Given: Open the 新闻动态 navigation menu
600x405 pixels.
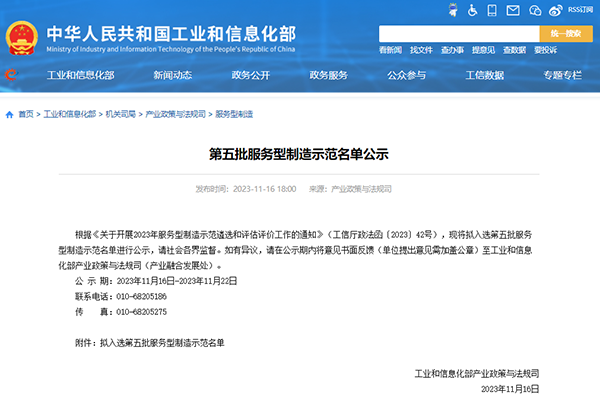Looking at the screenshot, I should [x=173, y=75].
